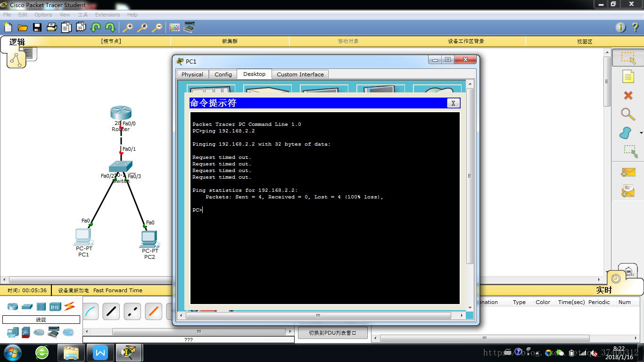Switch to Physical tab in PC1 window
Viewport: 644px width, 362px height.
point(192,74)
